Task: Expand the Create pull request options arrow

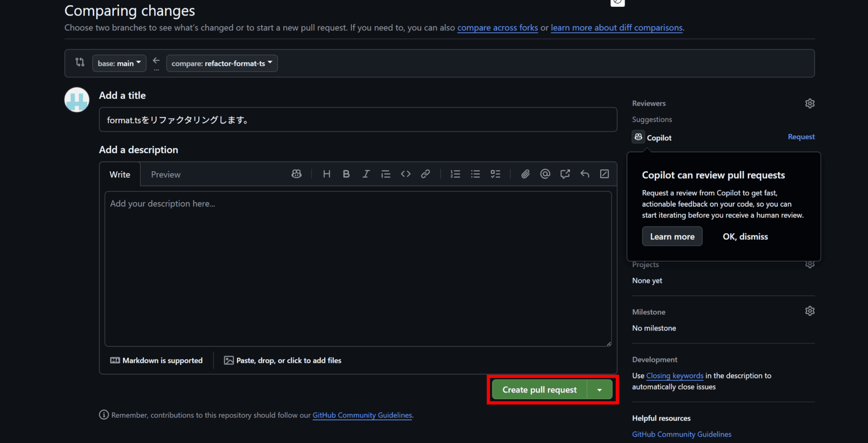Action: pos(599,390)
